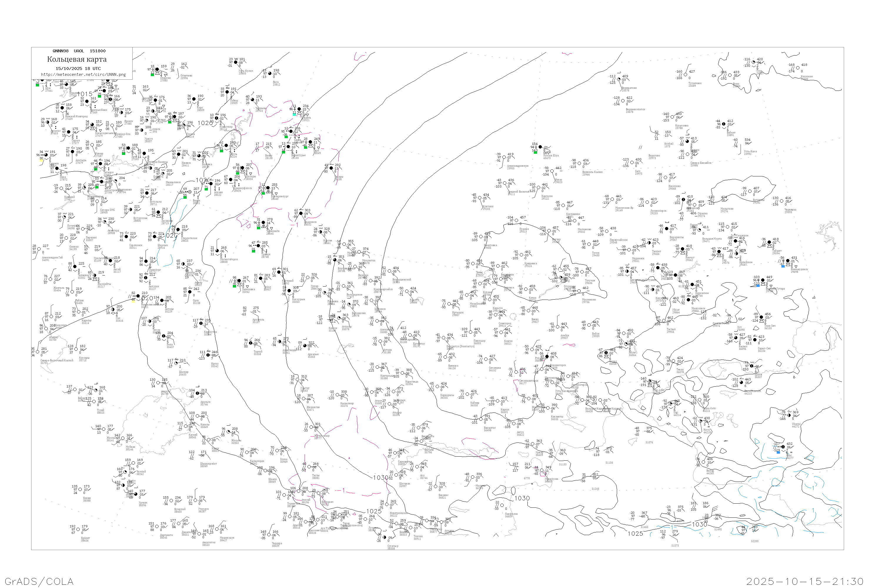Click the 1025 isobar label near Новотроицкое

click(x=374, y=511)
